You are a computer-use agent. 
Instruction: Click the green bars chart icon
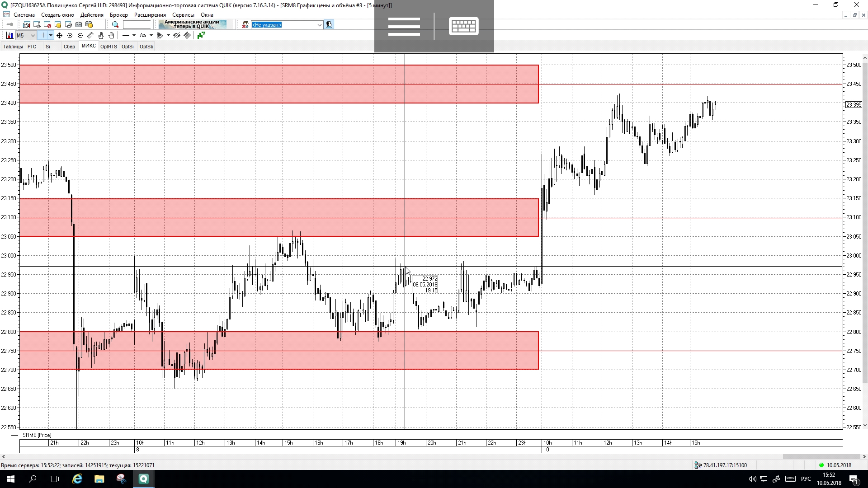201,35
